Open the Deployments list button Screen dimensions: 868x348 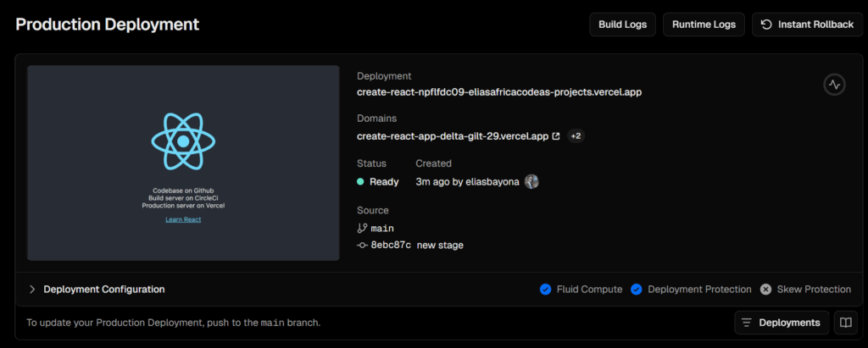tap(782, 323)
